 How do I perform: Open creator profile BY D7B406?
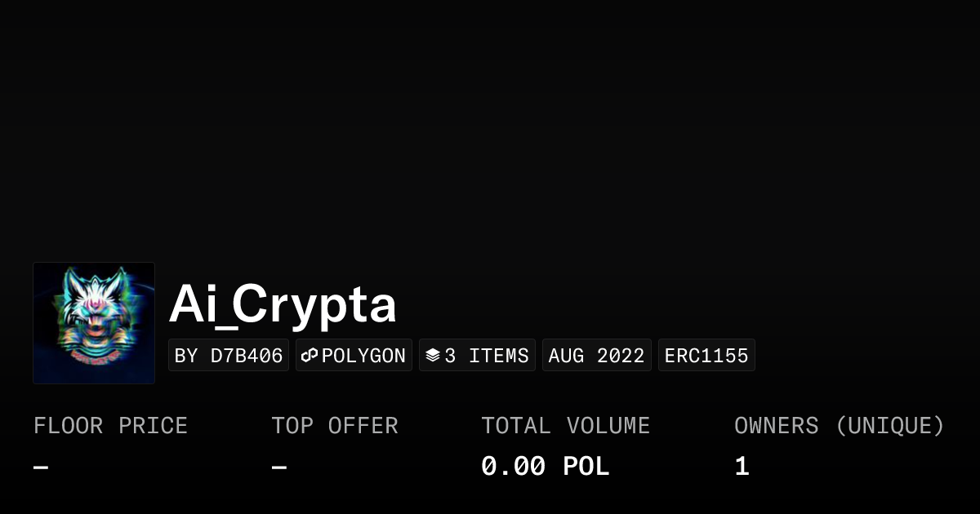tap(229, 355)
